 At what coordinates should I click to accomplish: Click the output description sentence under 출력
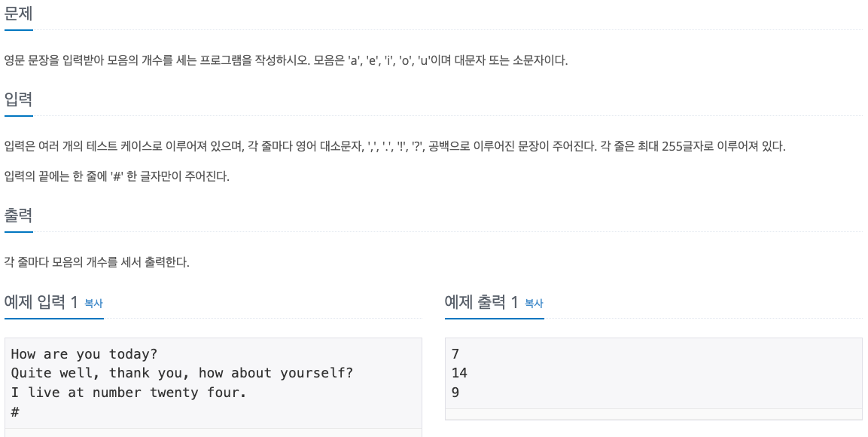pyautogui.click(x=96, y=262)
